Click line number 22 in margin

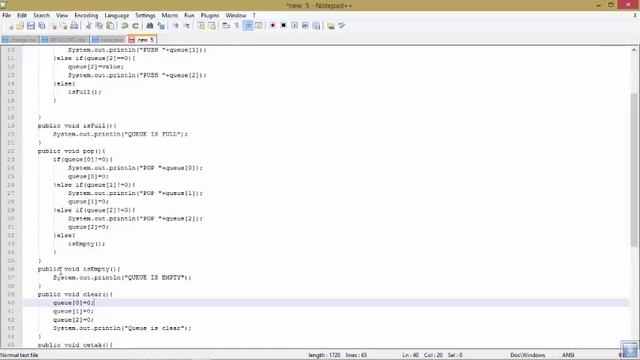pyautogui.click(x=11, y=151)
